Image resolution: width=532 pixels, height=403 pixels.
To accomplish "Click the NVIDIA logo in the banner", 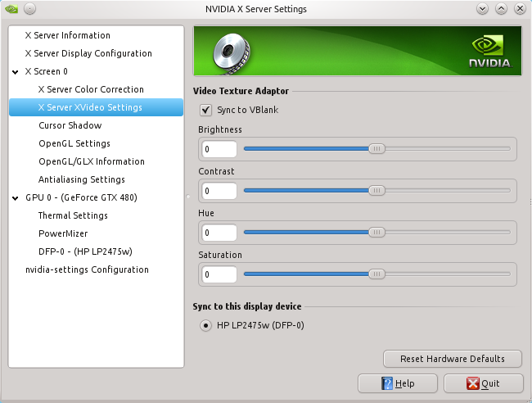I will pos(490,52).
